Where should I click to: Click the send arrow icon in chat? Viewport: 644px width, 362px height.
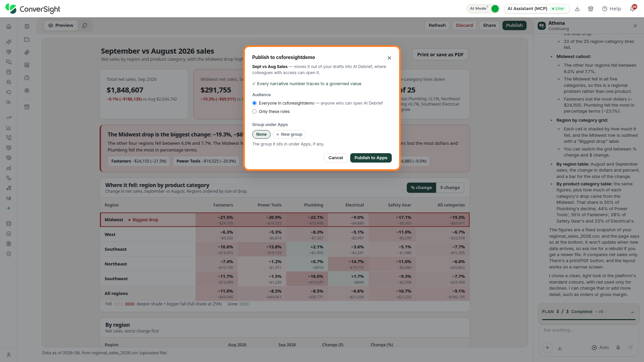tap(631, 348)
